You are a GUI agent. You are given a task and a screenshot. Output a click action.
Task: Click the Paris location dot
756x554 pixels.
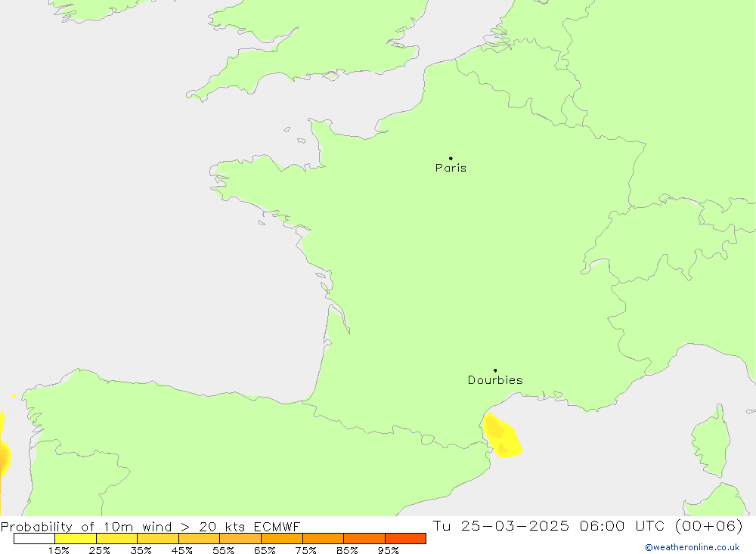click(451, 158)
